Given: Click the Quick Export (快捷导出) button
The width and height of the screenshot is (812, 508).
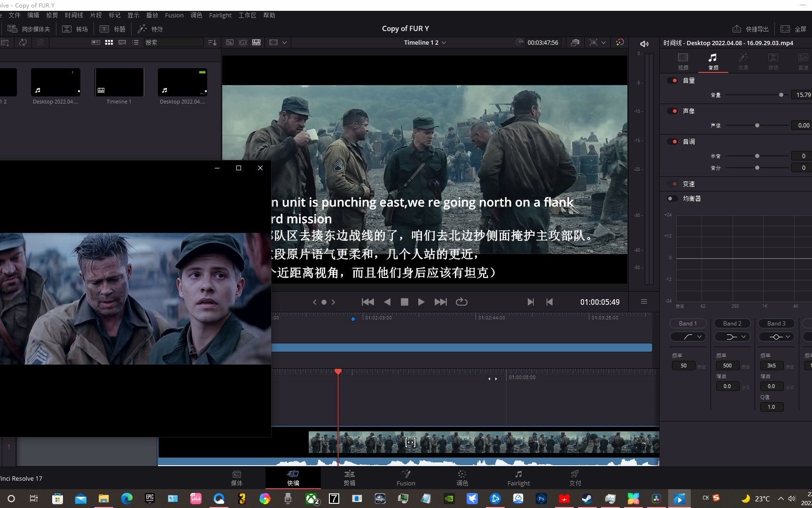Looking at the screenshot, I should 750,29.
